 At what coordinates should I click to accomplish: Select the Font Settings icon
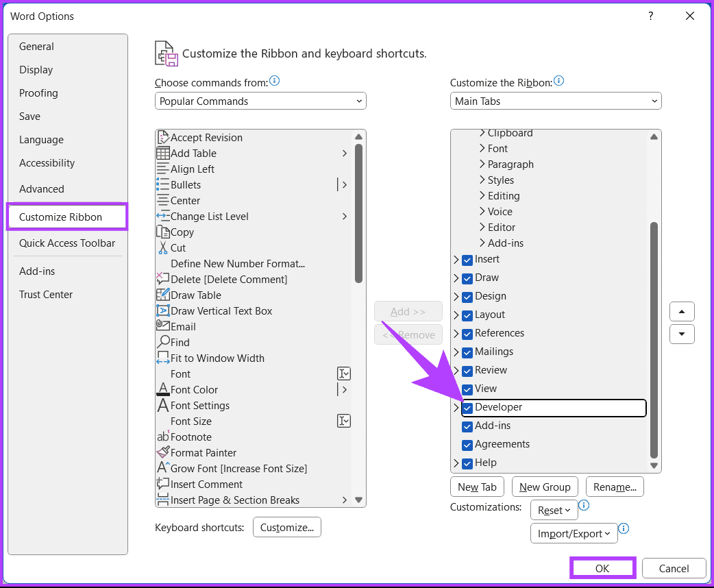click(163, 405)
